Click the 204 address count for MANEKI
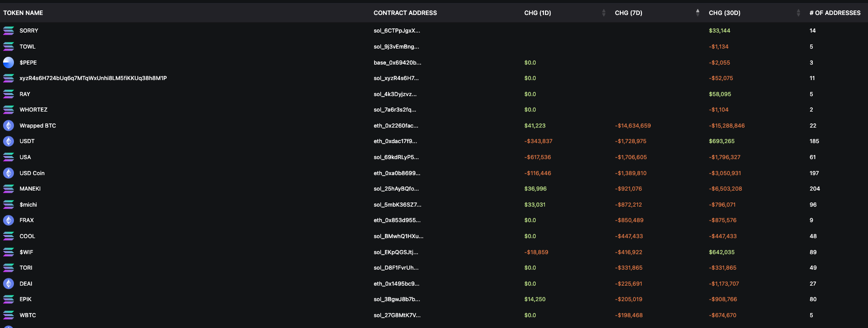 [x=815, y=189]
